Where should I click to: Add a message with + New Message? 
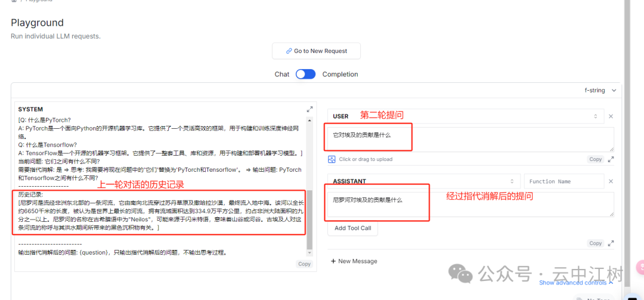[x=354, y=261]
